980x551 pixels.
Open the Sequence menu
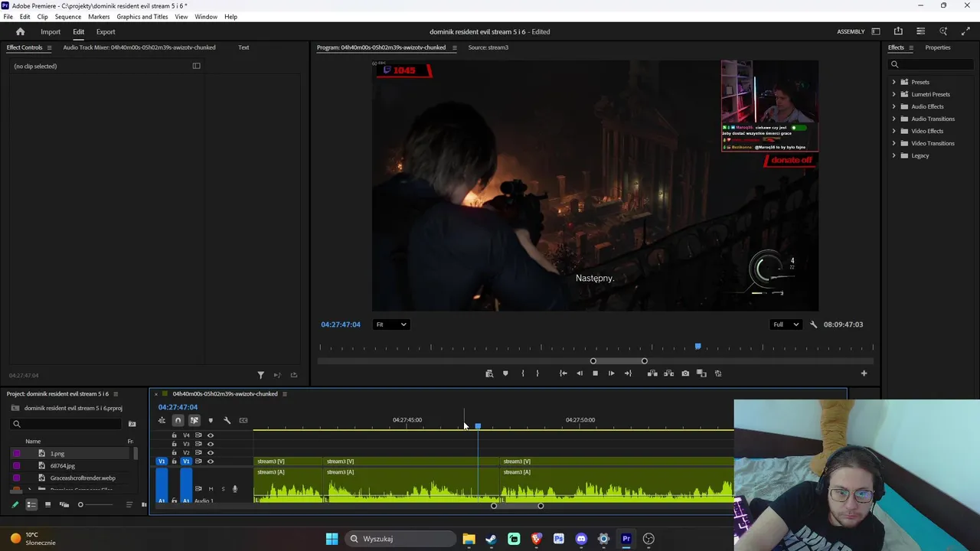tap(68, 16)
